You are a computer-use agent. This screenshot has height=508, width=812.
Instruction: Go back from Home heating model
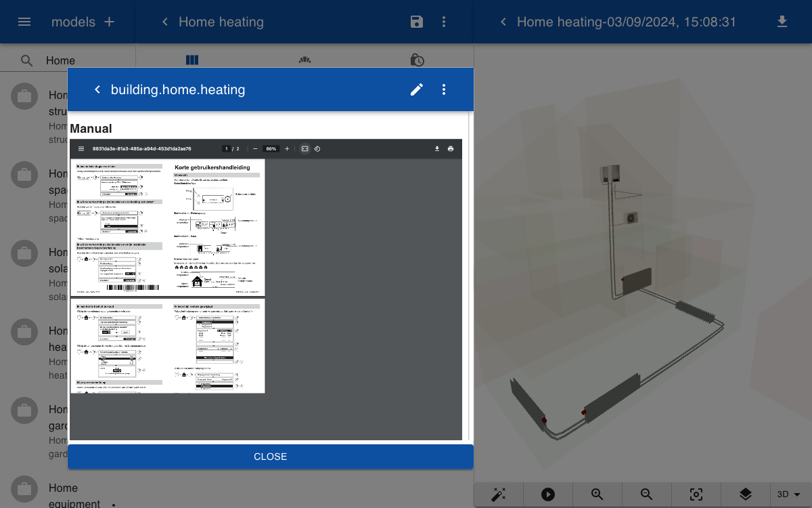pyautogui.click(x=164, y=22)
